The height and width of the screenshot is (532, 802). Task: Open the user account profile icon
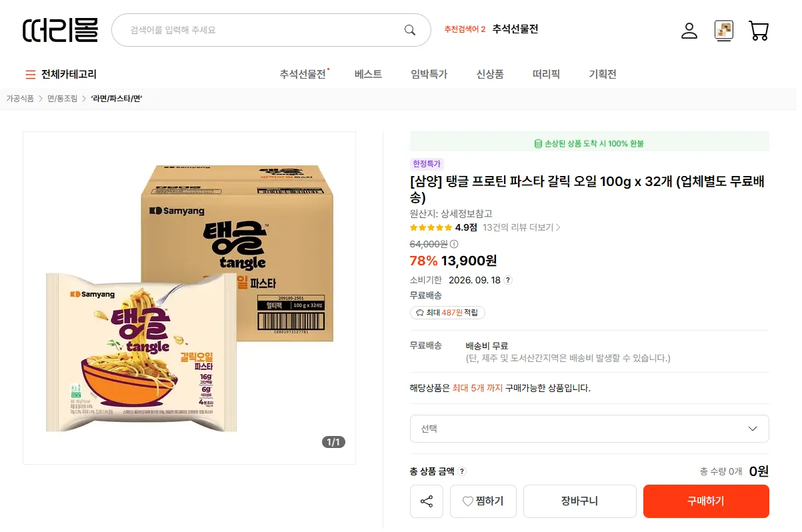689,31
